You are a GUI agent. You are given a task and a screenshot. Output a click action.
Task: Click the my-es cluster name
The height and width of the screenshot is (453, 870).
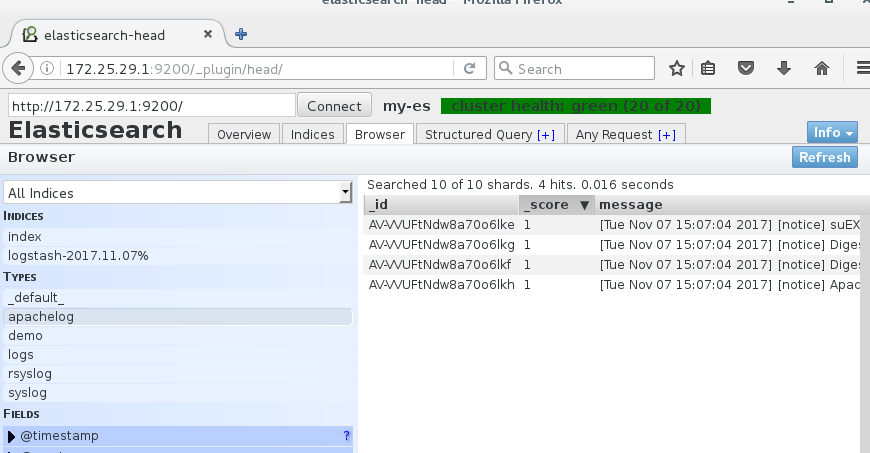click(x=407, y=106)
